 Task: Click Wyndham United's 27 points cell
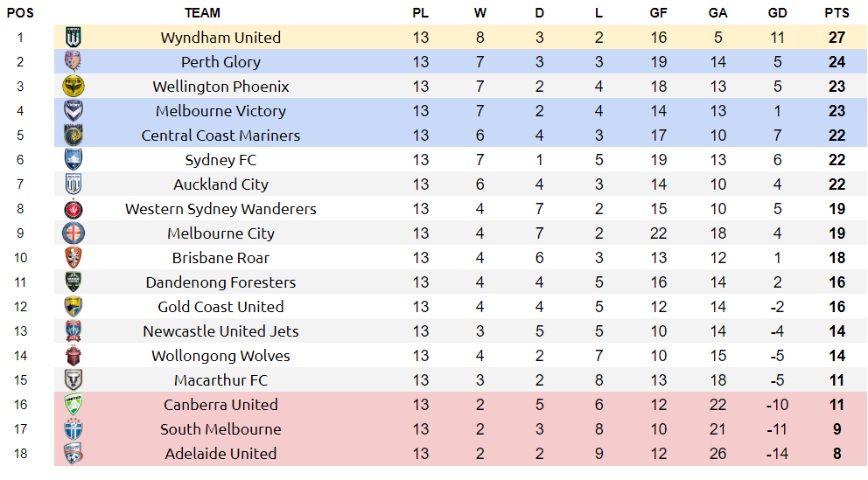coord(836,37)
